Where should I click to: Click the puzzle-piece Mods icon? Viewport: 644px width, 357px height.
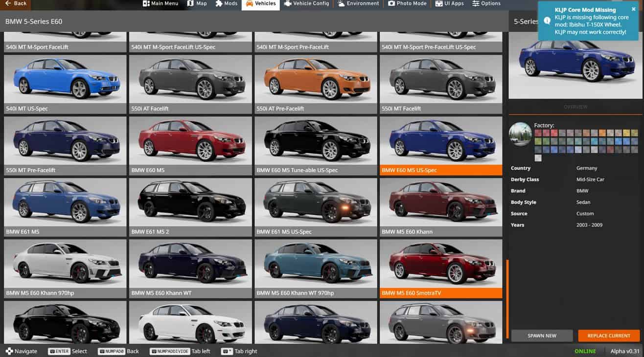point(219,4)
